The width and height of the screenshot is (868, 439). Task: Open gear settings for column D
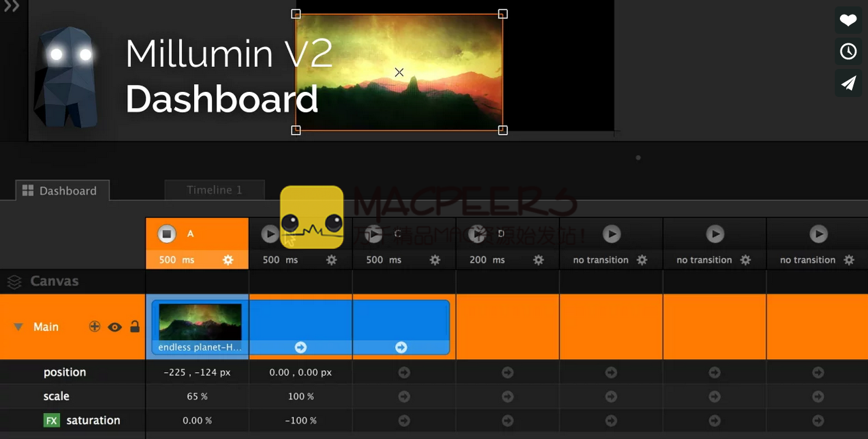tap(538, 260)
